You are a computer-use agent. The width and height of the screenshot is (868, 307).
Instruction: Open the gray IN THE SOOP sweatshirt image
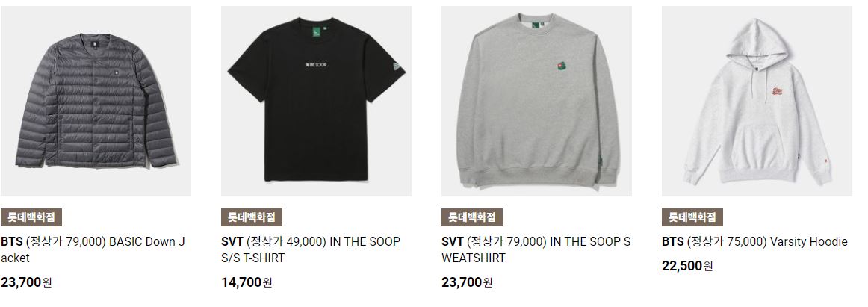pos(536,102)
